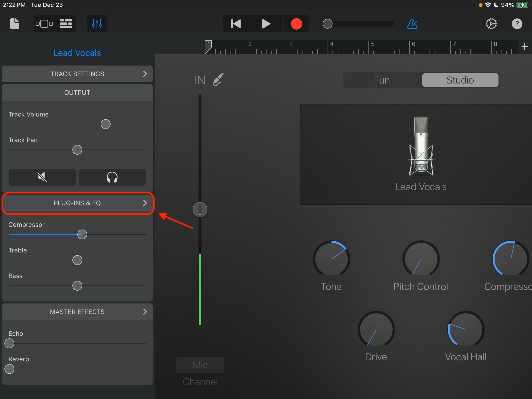Toggle the metronome icon
Viewport: 532px width, 399px height.
(x=412, y=24)
